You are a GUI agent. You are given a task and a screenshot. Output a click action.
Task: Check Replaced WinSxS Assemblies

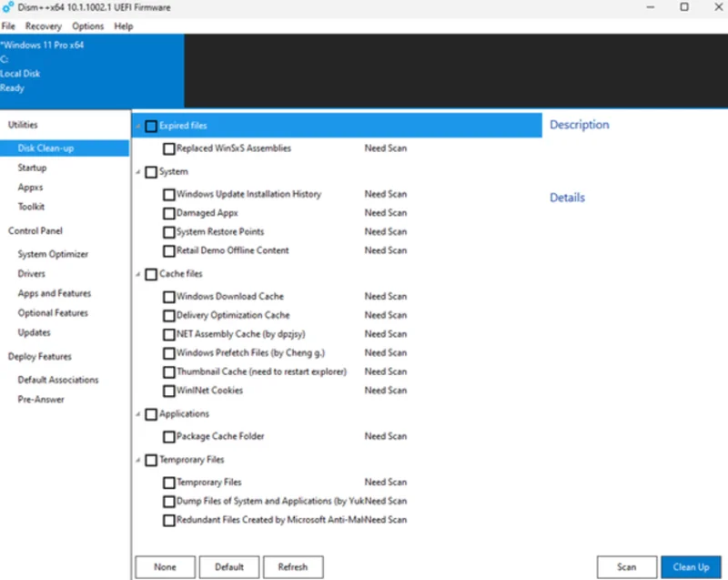coord(169,148)
